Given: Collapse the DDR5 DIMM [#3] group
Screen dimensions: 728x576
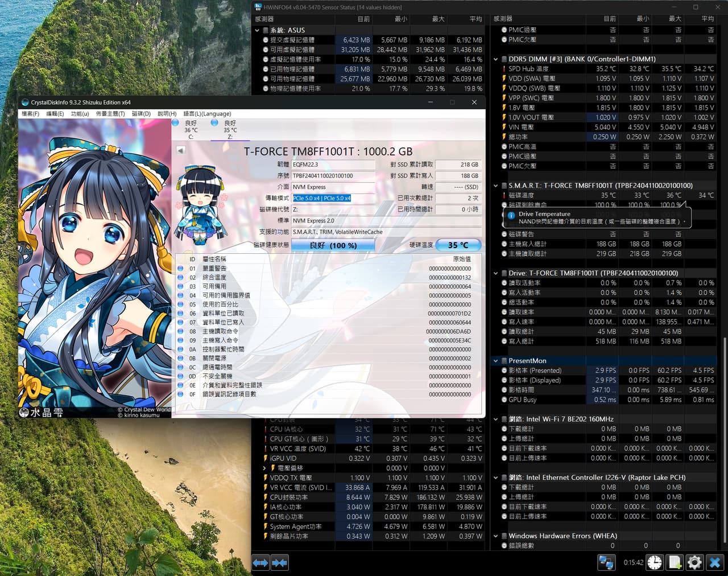Looking at the screenshot, I should click(496, 59).
